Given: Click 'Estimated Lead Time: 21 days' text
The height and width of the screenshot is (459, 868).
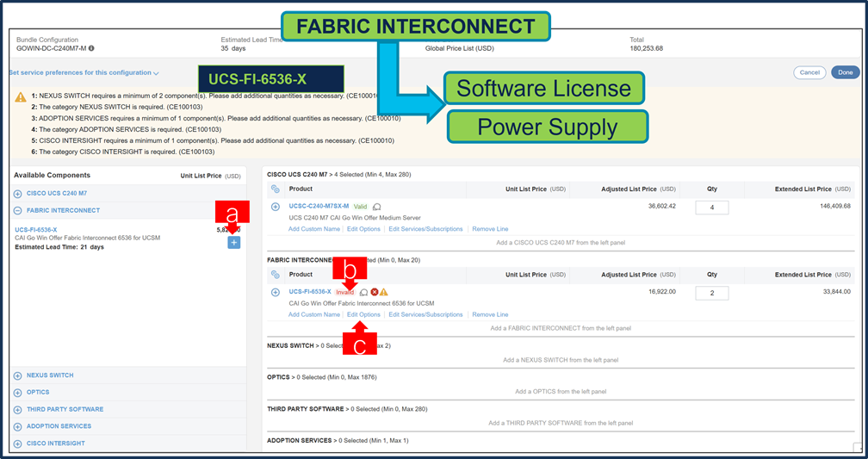Looking at the screenshot, I should click(x=59, y=247).
